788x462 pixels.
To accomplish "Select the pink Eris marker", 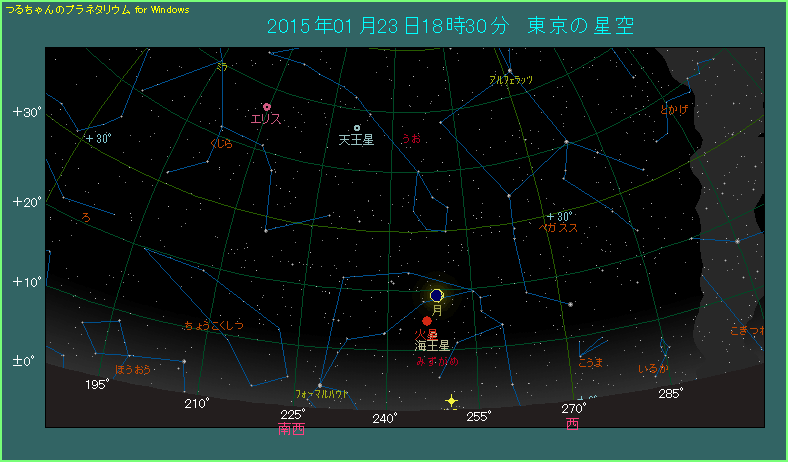I will click(x=267, y=107).
